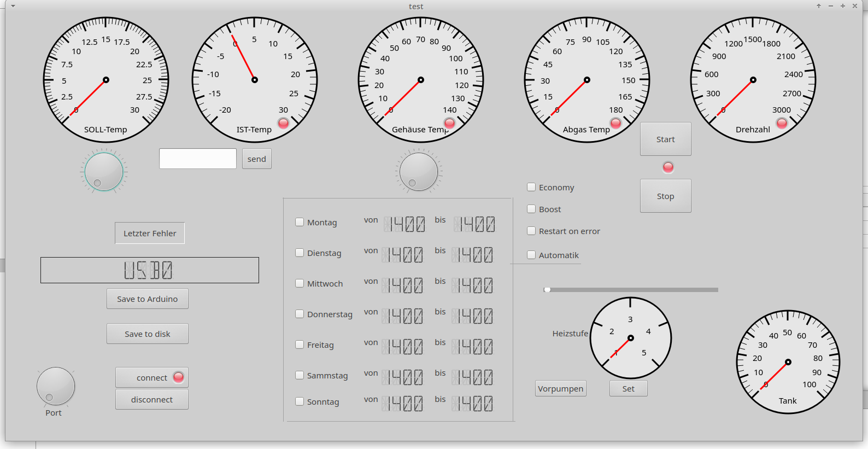Turn on Automatik mode
Screen dimensions: 868x449
click(531, 255)
